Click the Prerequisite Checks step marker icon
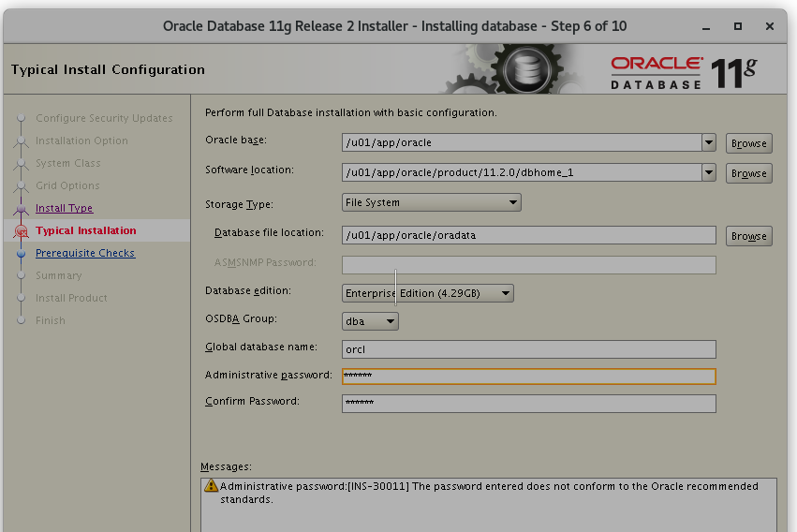 click(x=21, y=254)
